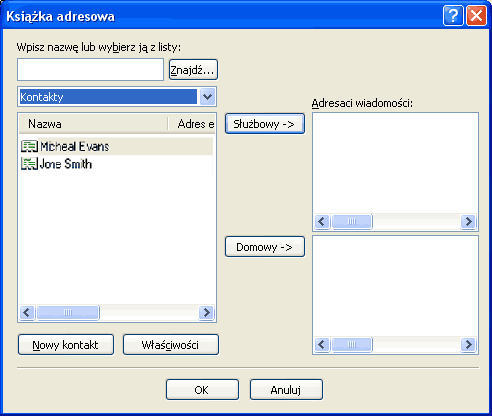Cancel the dialog with Anuluj

click(286, 390)
